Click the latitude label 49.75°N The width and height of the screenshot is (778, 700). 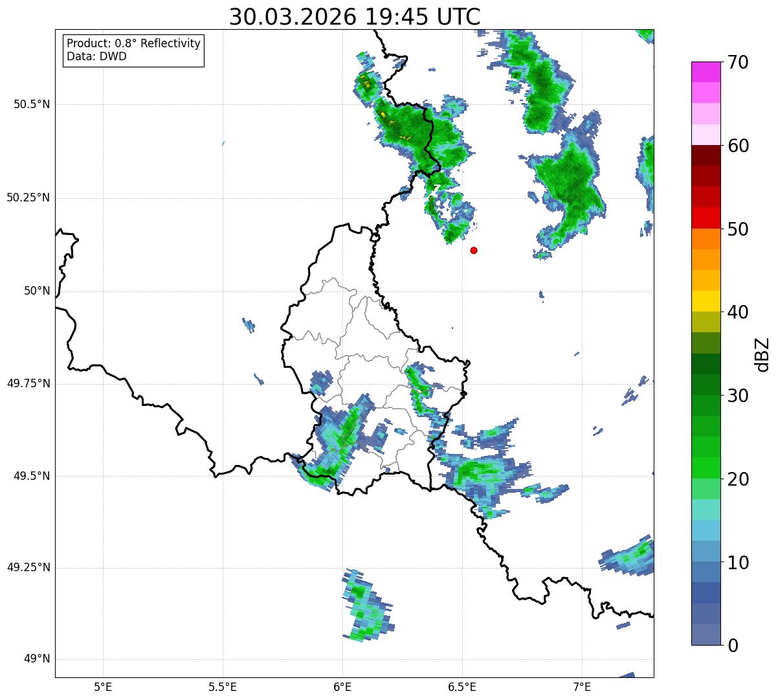click(x=28, y=383)
